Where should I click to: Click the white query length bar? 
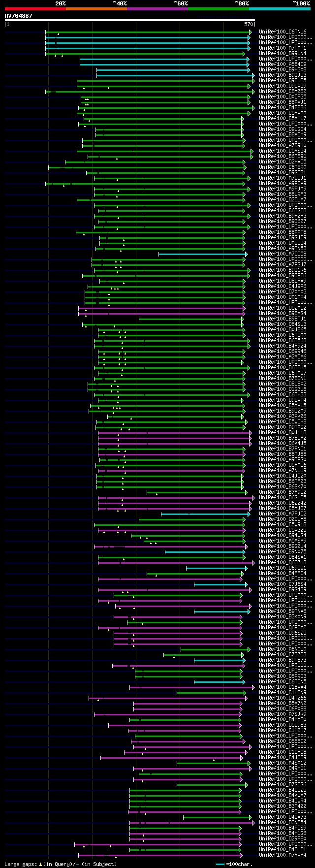[130, 20]
